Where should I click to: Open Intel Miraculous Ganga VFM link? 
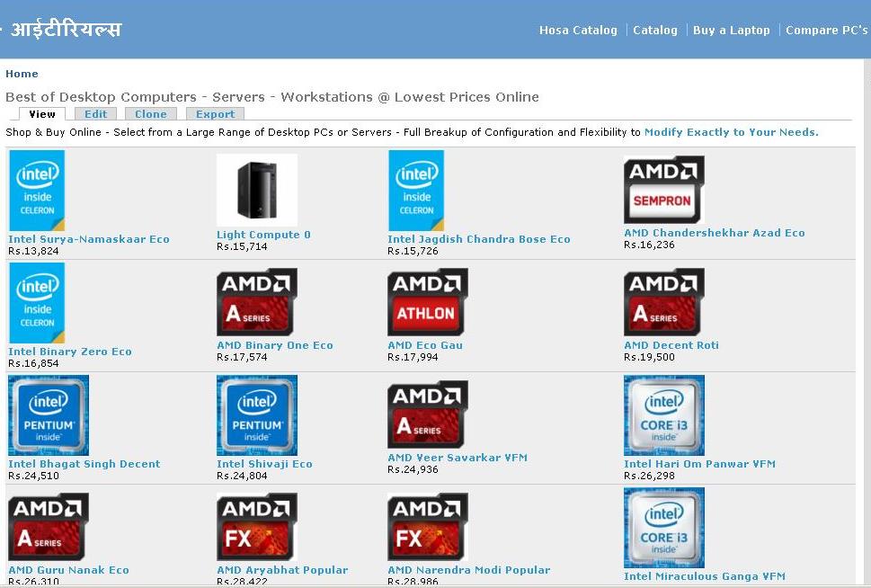click(705, 576)
